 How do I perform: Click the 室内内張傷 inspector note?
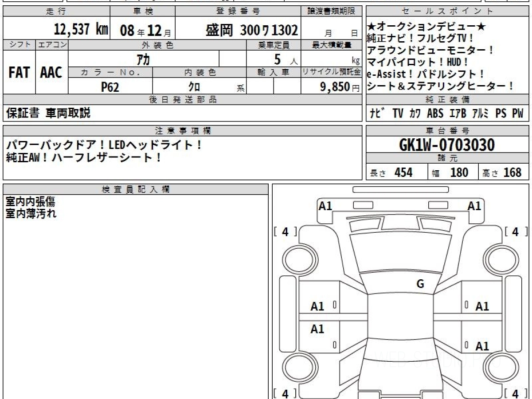click(30, 202)
